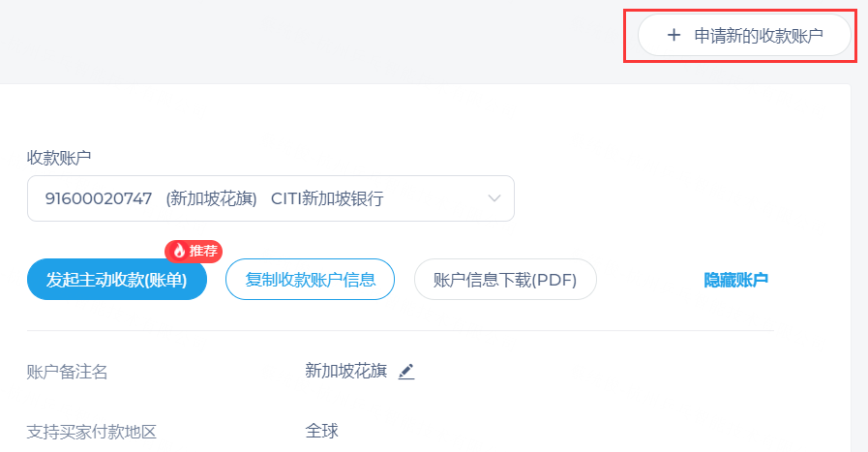Open the 收款账户 account selector box
This screenshot has height=452, width=868.
pos(271,198)
